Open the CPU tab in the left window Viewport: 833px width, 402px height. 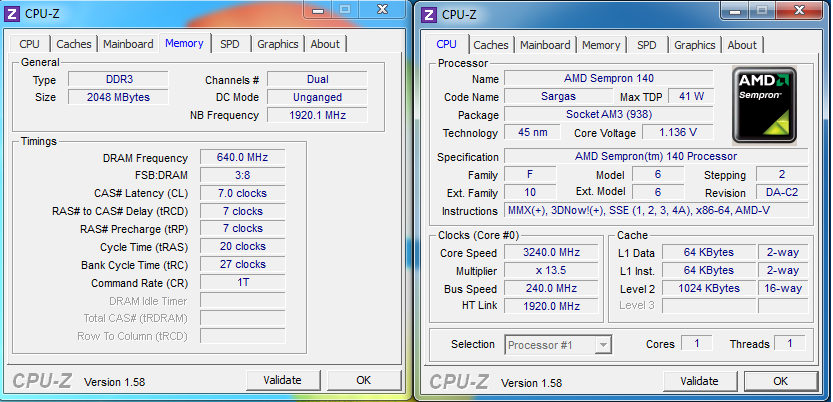point(30,44)
